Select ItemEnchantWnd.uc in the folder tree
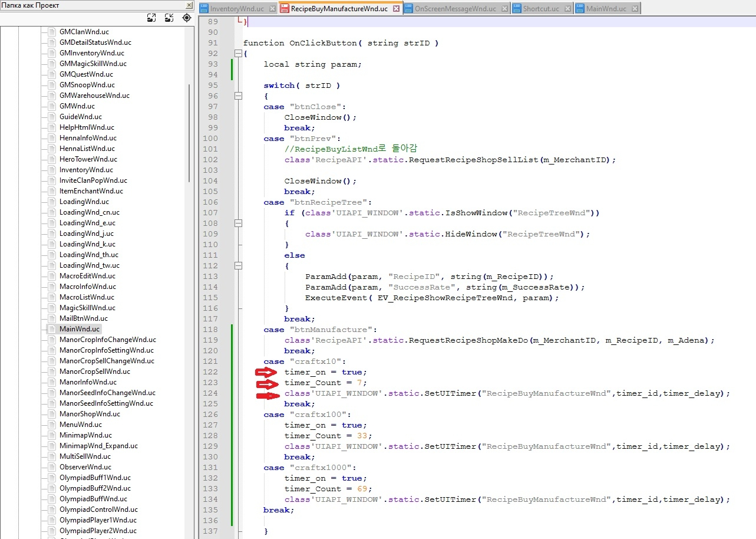Viewport: 756px width, 539px height. 91,191
